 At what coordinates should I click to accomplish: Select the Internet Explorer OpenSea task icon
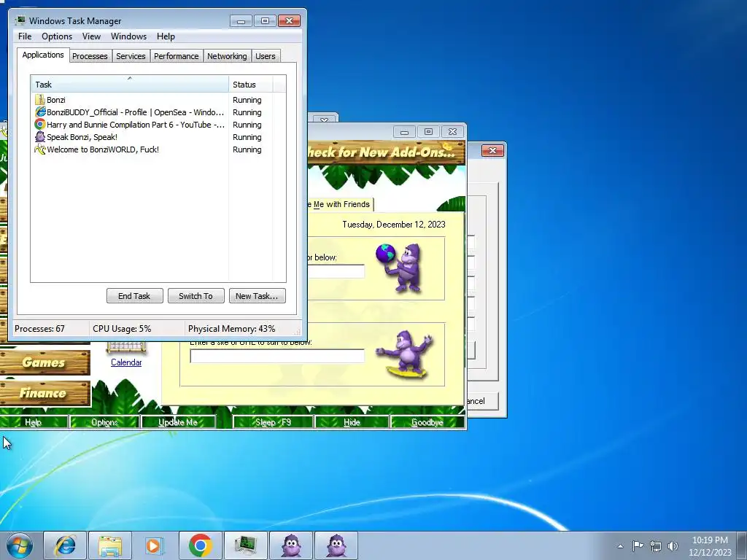click(x=40, y=112)
